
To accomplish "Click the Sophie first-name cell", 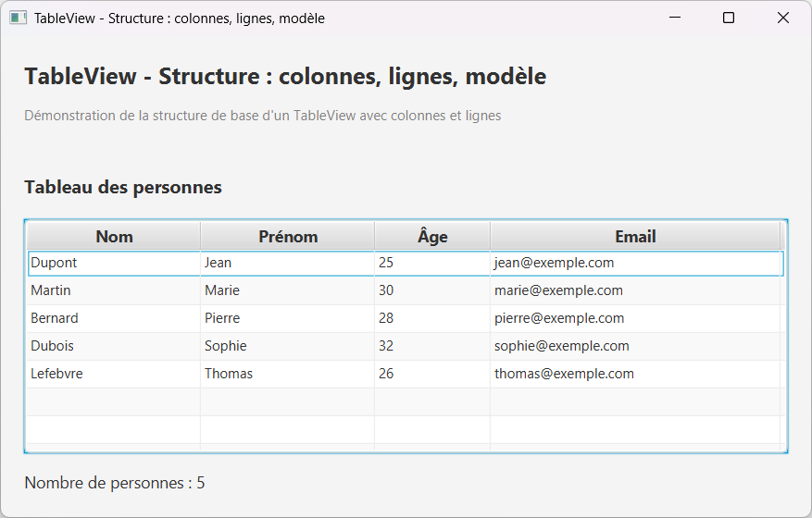I will pos(287,346).
